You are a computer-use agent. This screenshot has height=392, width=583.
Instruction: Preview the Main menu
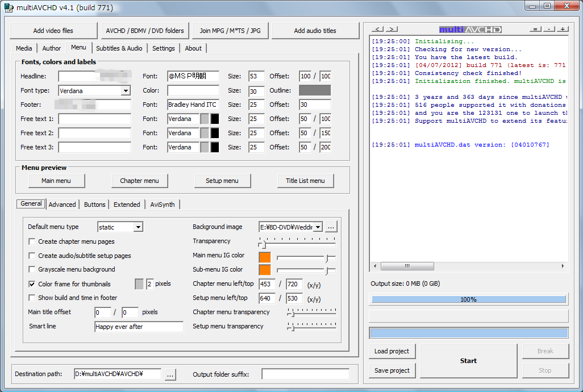(56, 181)
